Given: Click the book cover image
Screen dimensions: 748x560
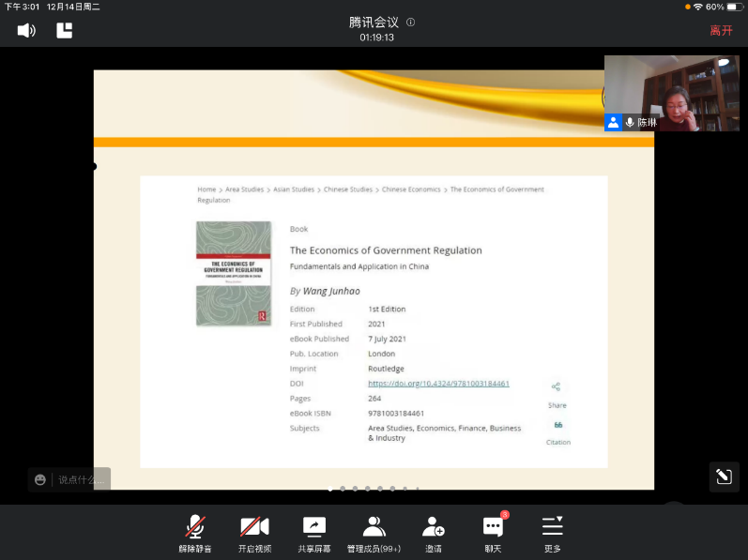Looking at the screenshot, I should click(234, 273).
